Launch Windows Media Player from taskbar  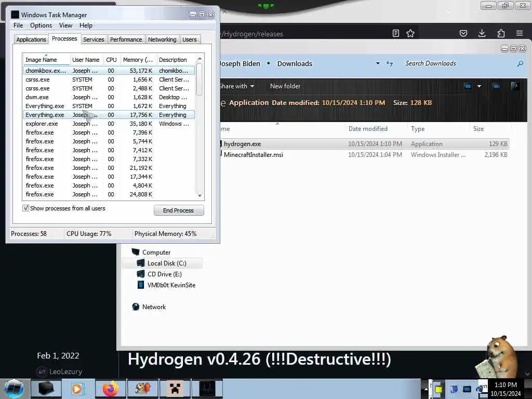pyautogui.click(x=77, y=389)
